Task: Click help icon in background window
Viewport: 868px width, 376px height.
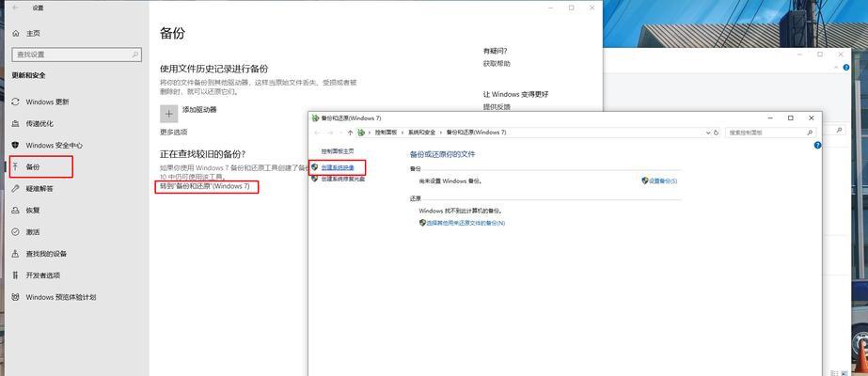Action: coord(845,68)
